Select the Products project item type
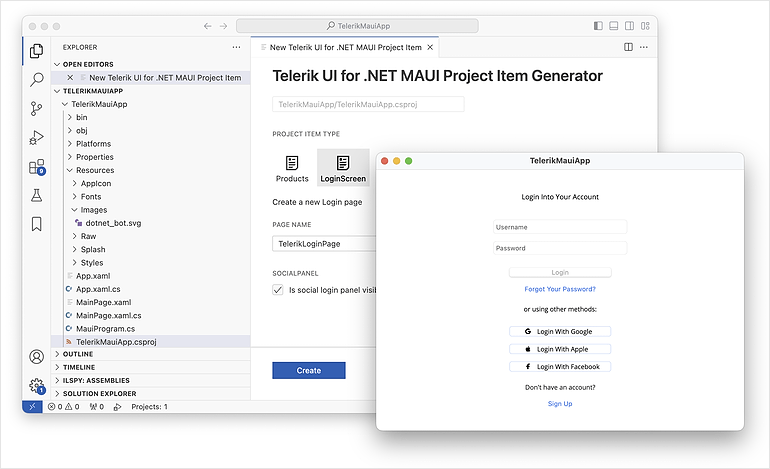770x469 pixels. point(292,168)
